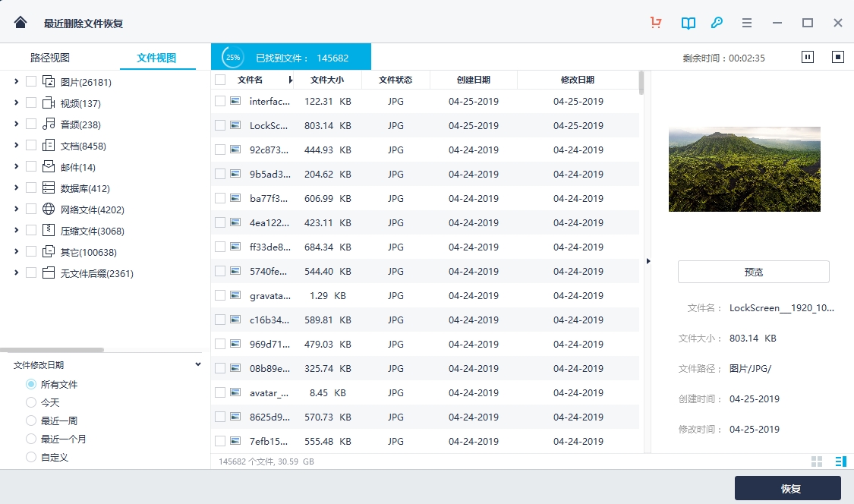Check the 文档(8458) checkbox

pyautogui.click(x=31, y=145)
